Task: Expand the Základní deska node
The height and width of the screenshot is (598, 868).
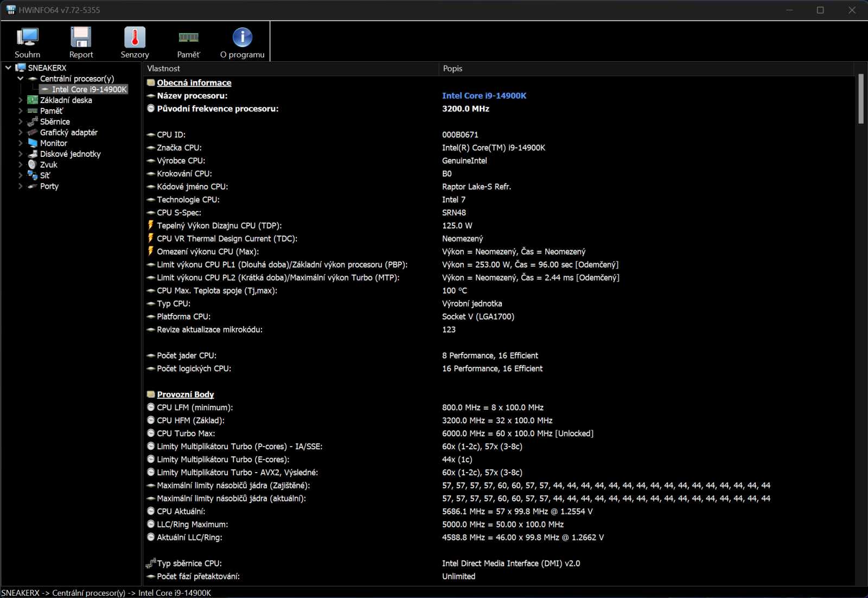Action: [x=21, y=100]
